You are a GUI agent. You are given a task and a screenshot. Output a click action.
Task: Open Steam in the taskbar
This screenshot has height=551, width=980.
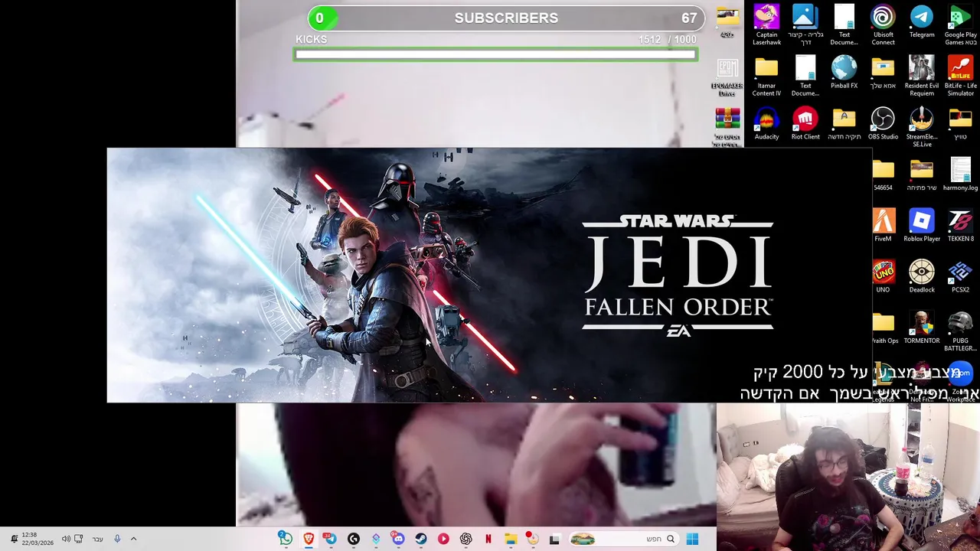pyautogui.click(x=421, y=539)
